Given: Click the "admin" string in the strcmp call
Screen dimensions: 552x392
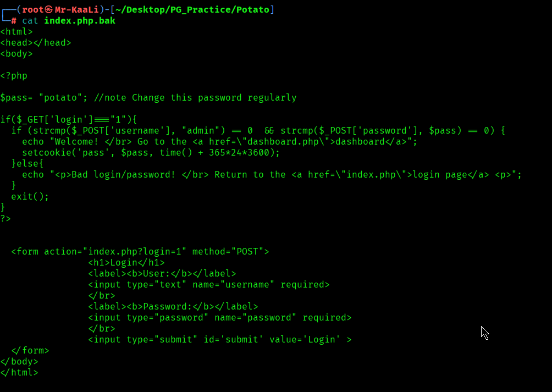Looking at the screenshot, I should (201, 130).
